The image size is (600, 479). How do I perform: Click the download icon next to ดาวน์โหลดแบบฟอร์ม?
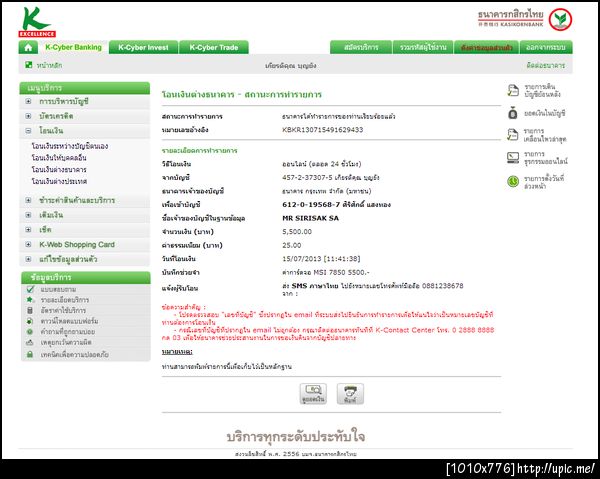[30, 321]
